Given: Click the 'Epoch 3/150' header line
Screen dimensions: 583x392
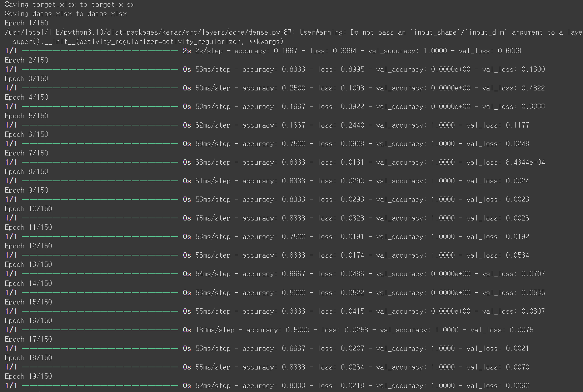Looking at the screenshot, I should coord(26,79).
